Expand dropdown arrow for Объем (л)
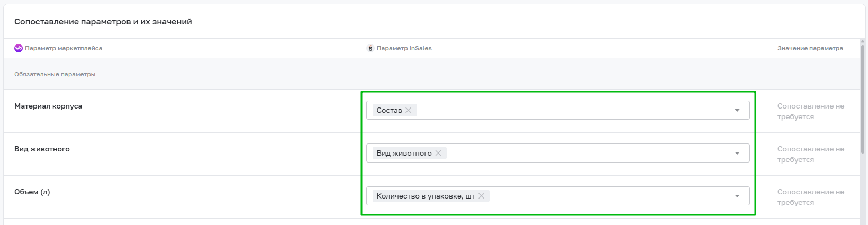 (x=737, y=196)
